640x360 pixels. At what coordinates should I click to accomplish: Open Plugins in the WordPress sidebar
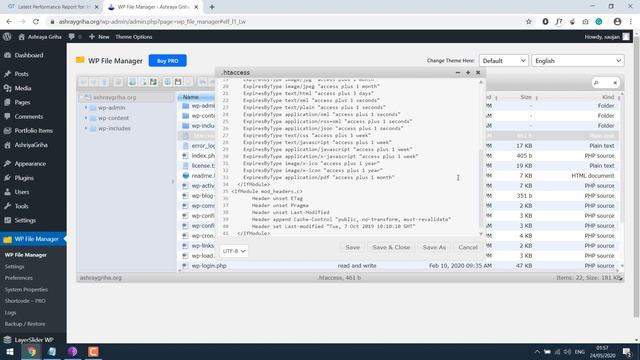pyautogui.click(x=24, y=178)
